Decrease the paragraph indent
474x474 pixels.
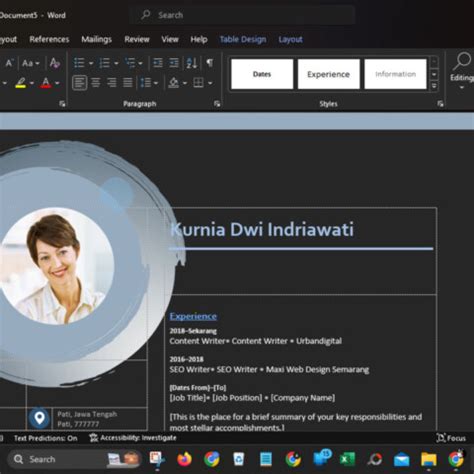tap(158, 63)
